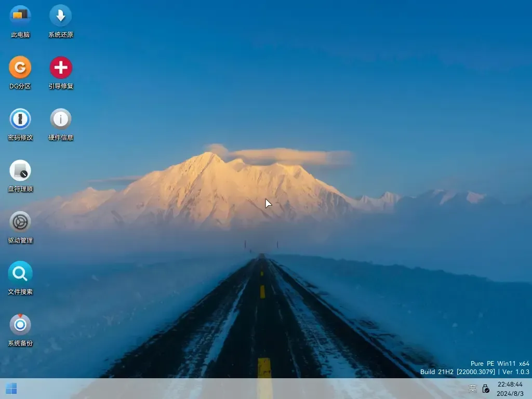Click the input method indicator in tray
Viewport: 532px width, 399px height.
pyautogui.click(x=472, y=388)
